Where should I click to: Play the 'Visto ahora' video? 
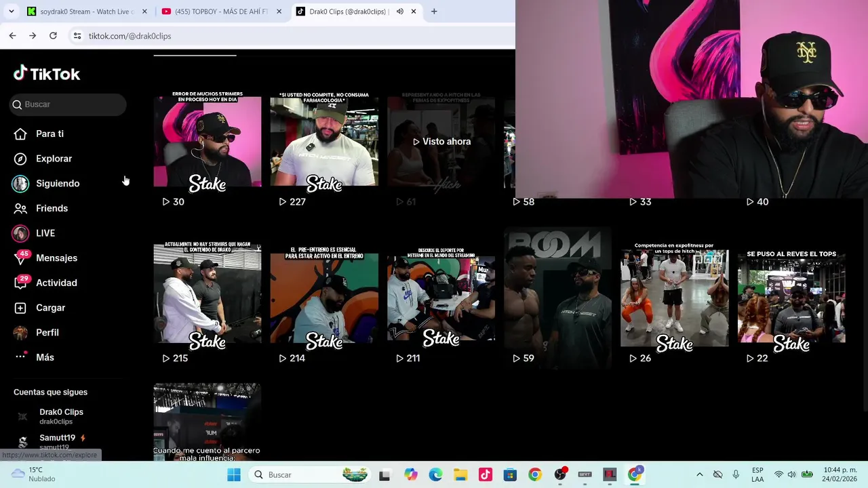[x=441, y=142]
